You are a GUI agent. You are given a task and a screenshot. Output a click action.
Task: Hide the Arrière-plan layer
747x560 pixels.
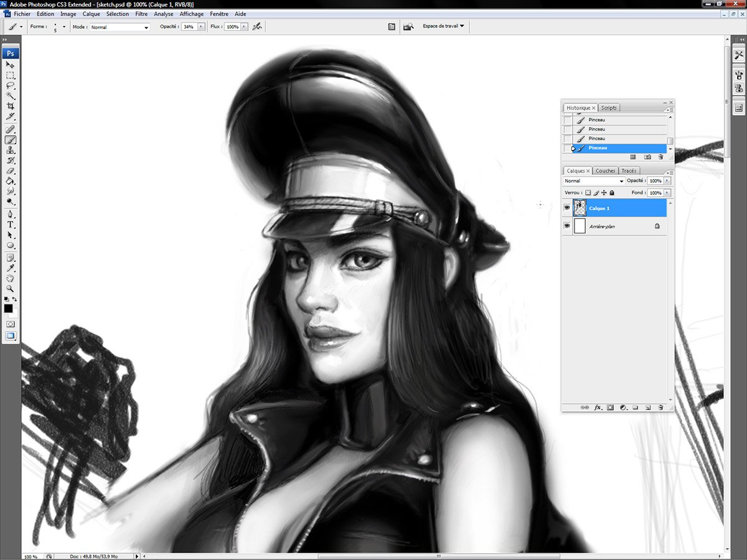click(x=567, y=226)
